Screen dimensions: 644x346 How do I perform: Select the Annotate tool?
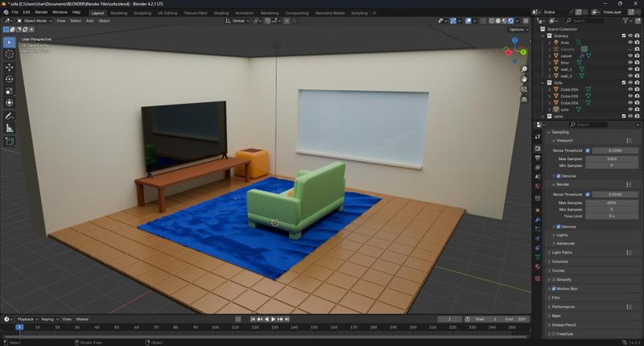(x=10, y=116)
